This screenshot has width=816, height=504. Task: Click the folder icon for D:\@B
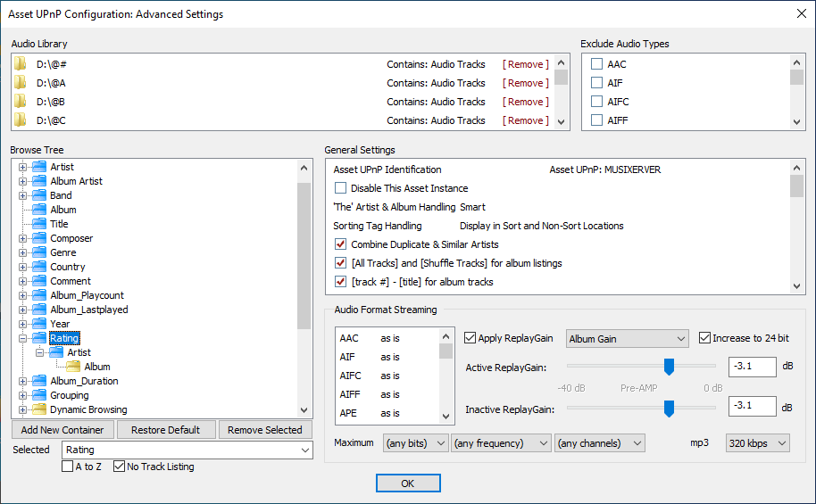click(x=21, y=102)
